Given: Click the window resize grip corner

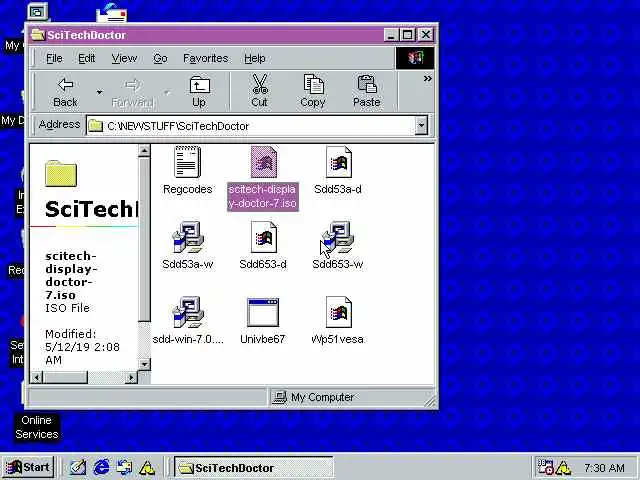Looking at the screenshot, I should [x=430, y=401].
